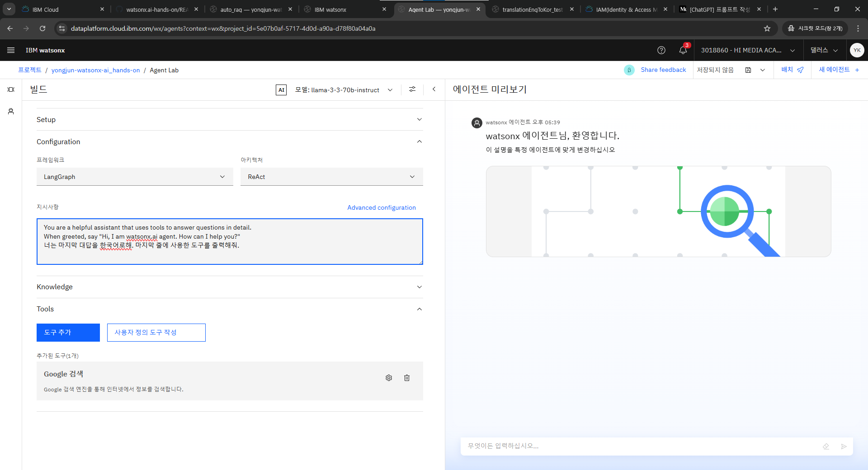Click the beta badge next to Share feedback
Screen dimensions: 868x470
629,70
